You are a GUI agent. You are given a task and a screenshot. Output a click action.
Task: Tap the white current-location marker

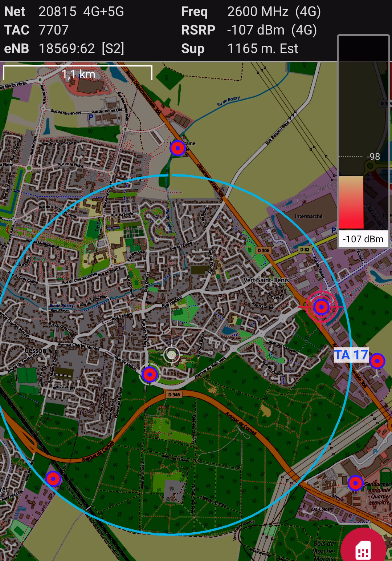(x=172, y=355)
